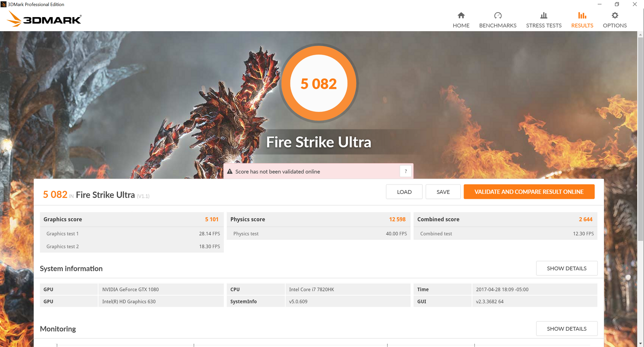This screenshot has width=644, height=347.
Task: Click the Time value 2017-04-28 18:09
Action: pos(502,289)
